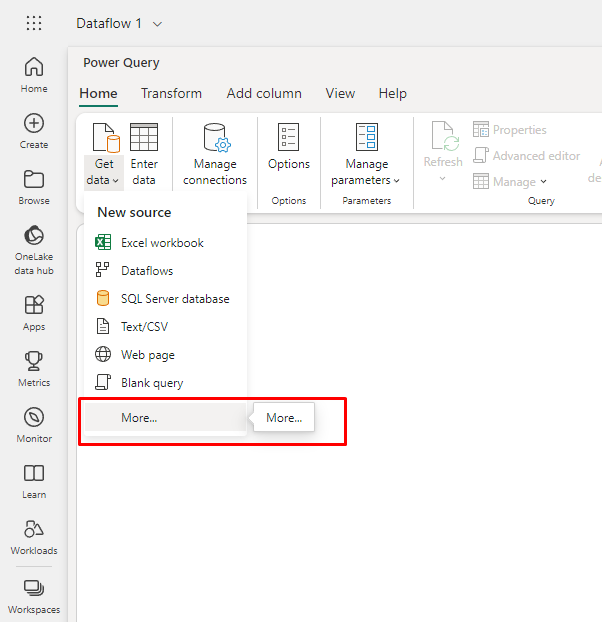
Task: Open query Properties
Action: 510,130
